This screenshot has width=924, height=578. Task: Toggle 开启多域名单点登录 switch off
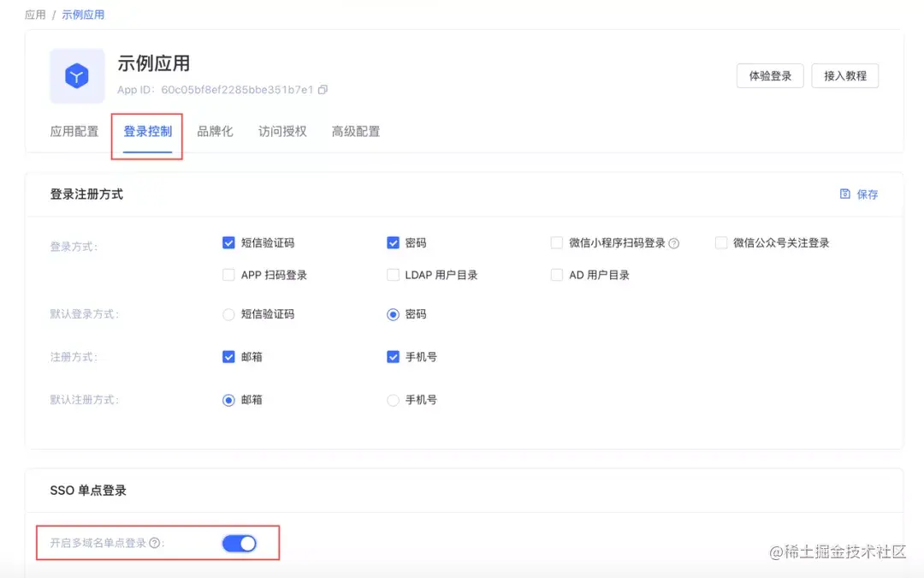click(x=240, y=543)
